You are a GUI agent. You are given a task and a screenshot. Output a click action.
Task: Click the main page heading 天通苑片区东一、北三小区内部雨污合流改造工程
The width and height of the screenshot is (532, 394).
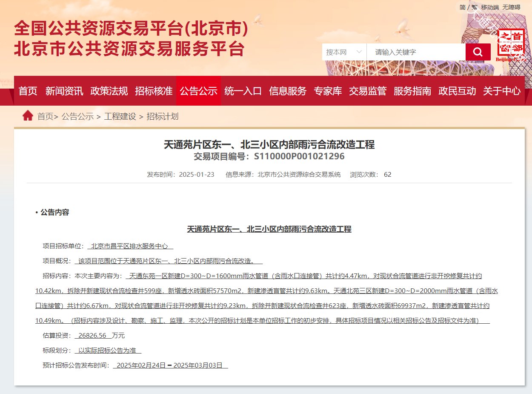tap(269, 144)
